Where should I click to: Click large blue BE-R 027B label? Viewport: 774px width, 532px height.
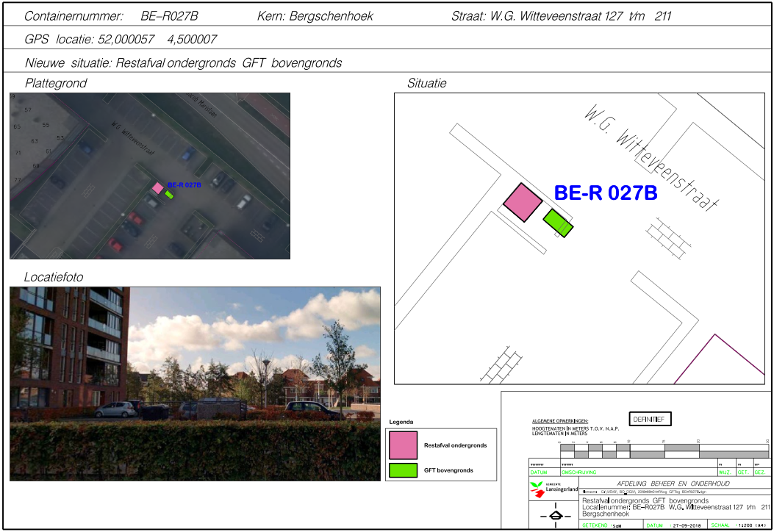click(x=605, y=193)
